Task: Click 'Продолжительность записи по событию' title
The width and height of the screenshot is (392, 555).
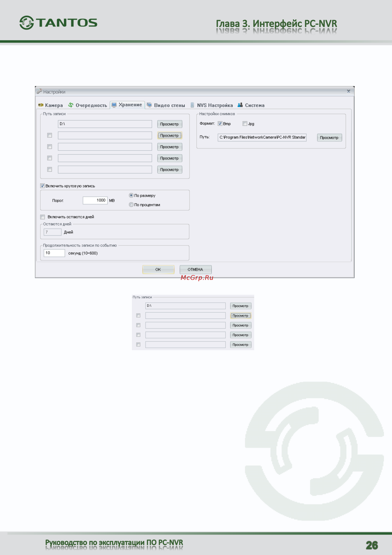Action: tap(80, 245)
